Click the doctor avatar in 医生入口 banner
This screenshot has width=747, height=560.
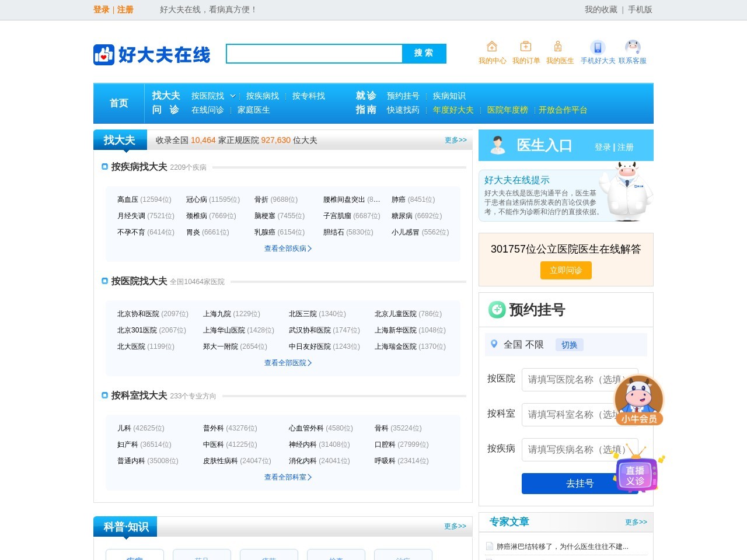point(497,145)
